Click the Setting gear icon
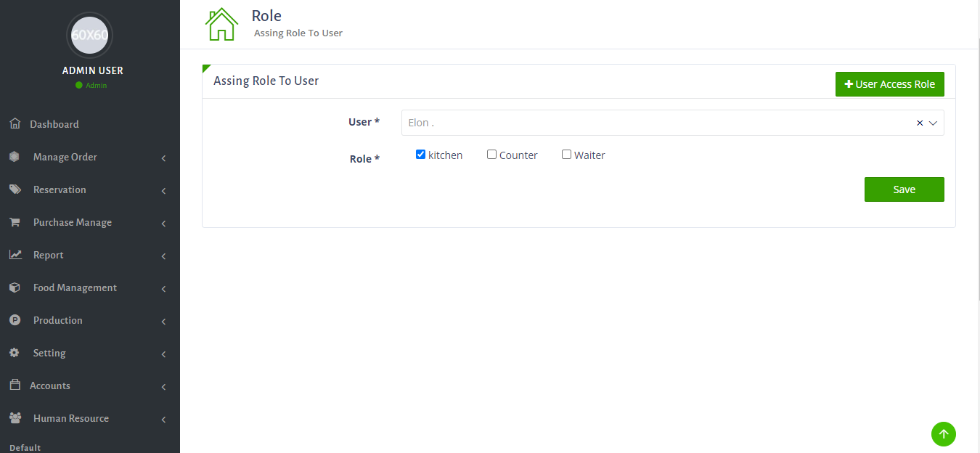This screenshot has width=980, height=453. [15, 353]
